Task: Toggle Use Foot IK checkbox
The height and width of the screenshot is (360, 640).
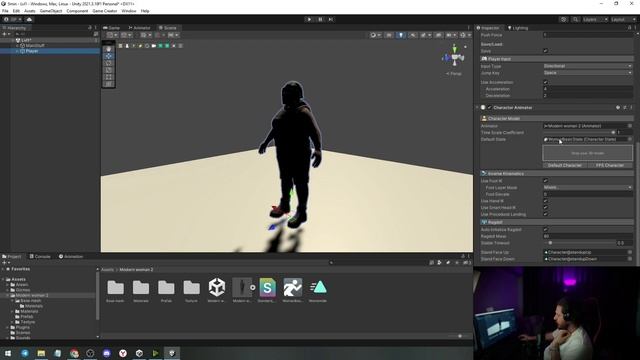Action: click(x=545, y=181)
